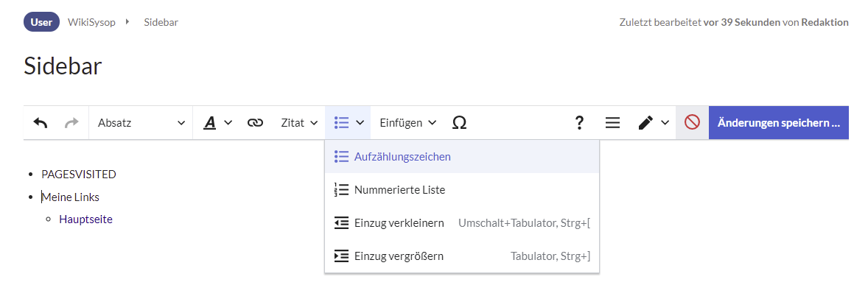Click the User namespace badge
Screen dimensions: 868x299
(x=41, y=23)
